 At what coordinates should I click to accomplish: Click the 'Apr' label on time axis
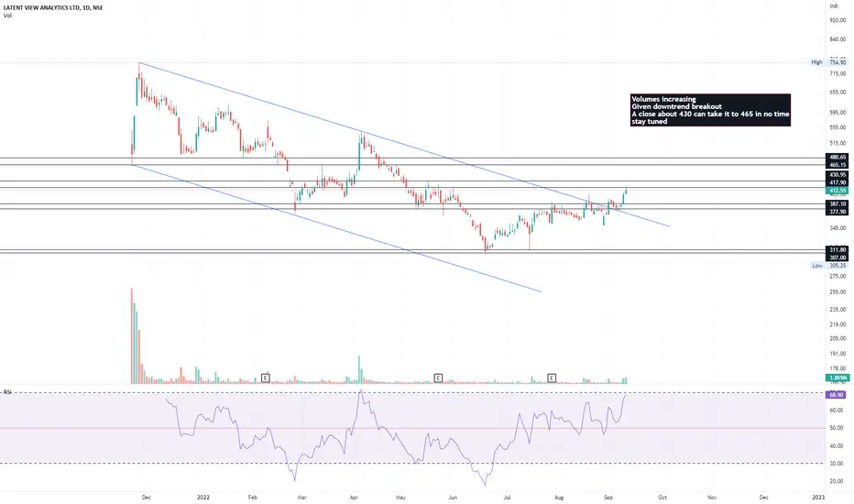354,497
